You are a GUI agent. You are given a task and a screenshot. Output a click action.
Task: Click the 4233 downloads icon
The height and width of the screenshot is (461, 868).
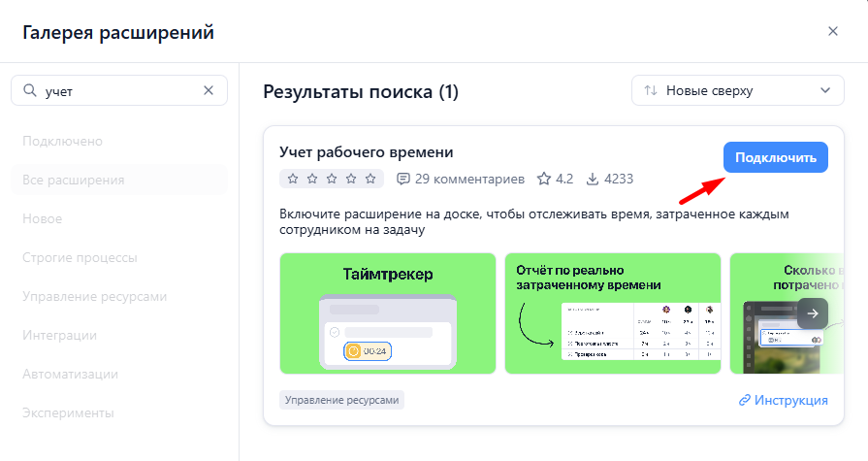pos(591,180)
